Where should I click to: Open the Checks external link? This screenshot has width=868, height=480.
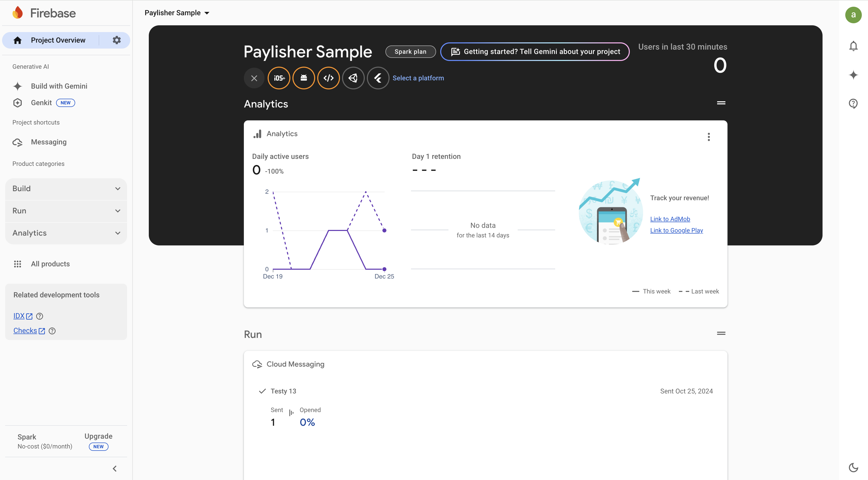[x=29, y=331]
